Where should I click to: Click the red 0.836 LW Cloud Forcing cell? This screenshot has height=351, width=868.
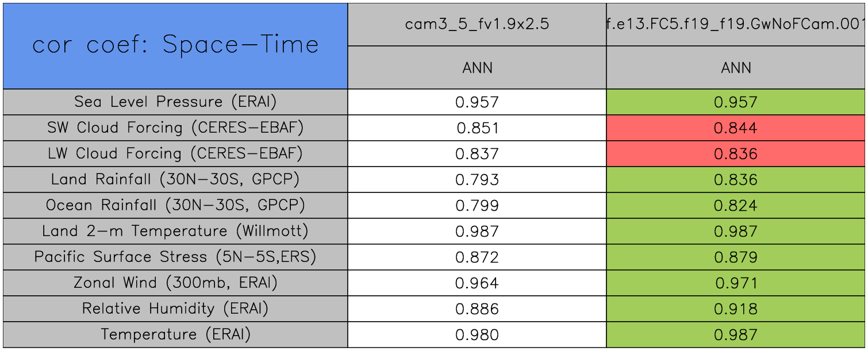click(736, 153)
